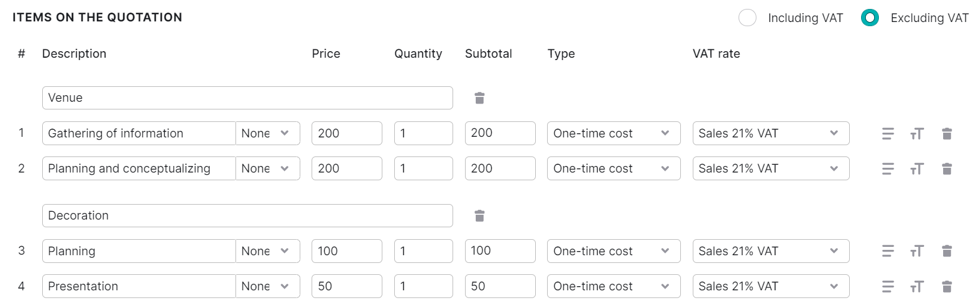Click the Decoration section title field

click(247, 216)
